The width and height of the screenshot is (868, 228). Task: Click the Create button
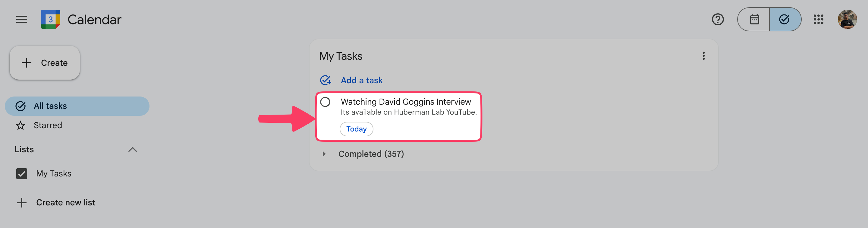(45, 63)
